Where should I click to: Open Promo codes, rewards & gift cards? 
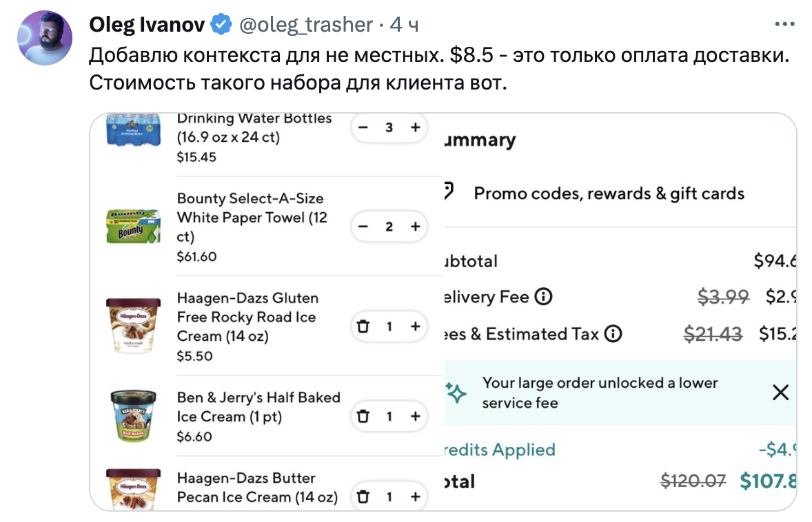click(x=609, y=194)
